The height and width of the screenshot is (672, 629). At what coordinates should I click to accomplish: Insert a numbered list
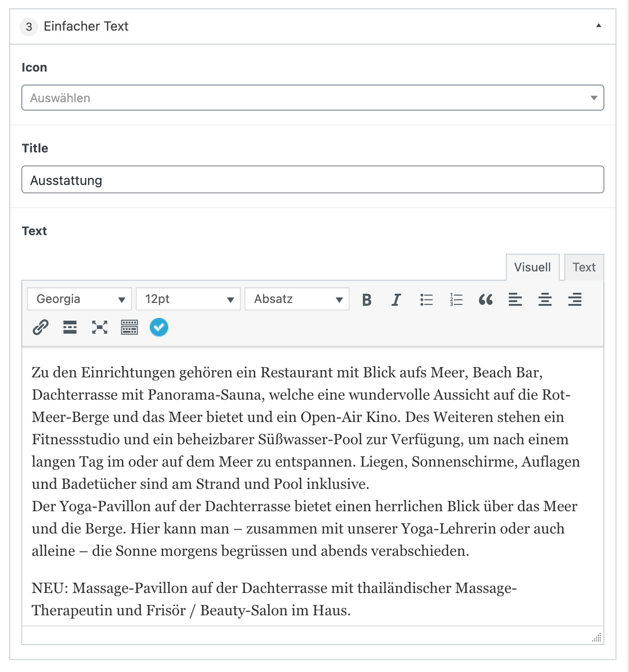pyautogui.click(x=456, y=300)
